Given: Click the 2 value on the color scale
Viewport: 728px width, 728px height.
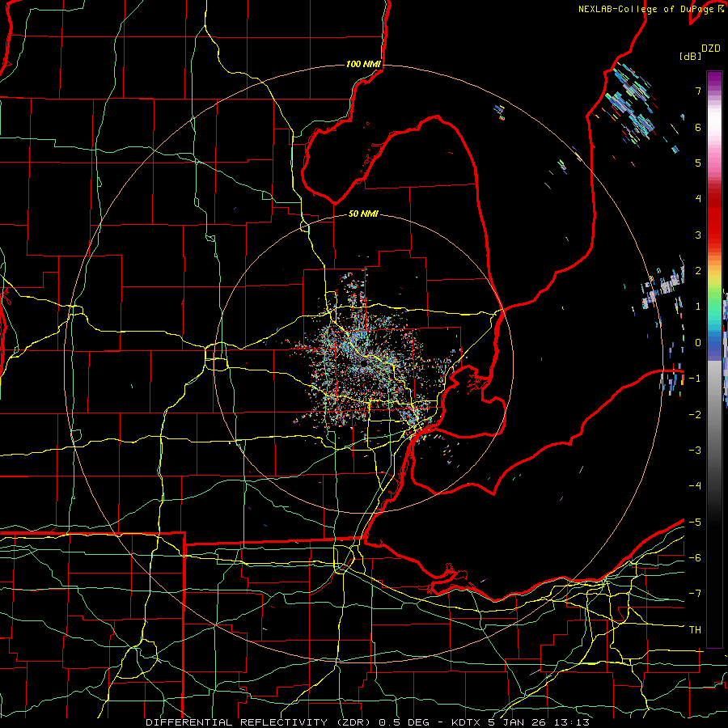Looking at the screenshot, I should pos(698,271).
